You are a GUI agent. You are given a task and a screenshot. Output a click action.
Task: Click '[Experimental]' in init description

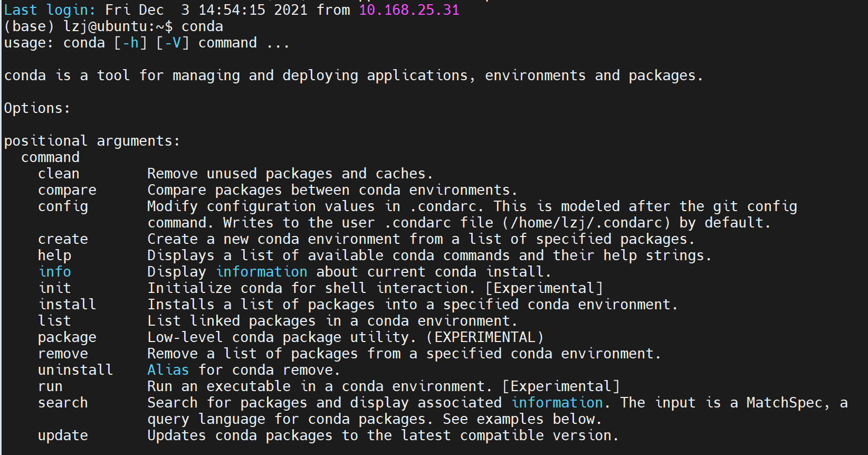click(544, 288)
